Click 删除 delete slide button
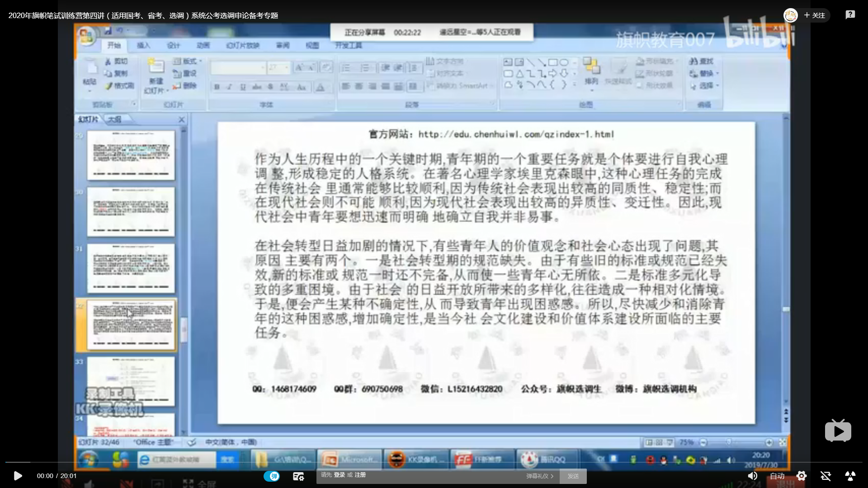 (185, 85)
